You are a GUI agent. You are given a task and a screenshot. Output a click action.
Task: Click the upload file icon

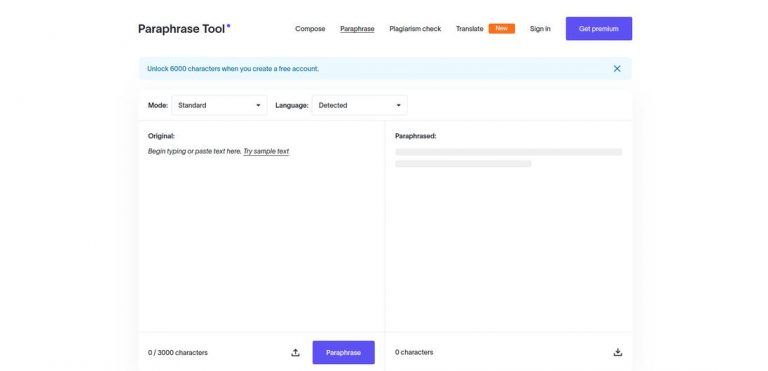coord(295,352)
